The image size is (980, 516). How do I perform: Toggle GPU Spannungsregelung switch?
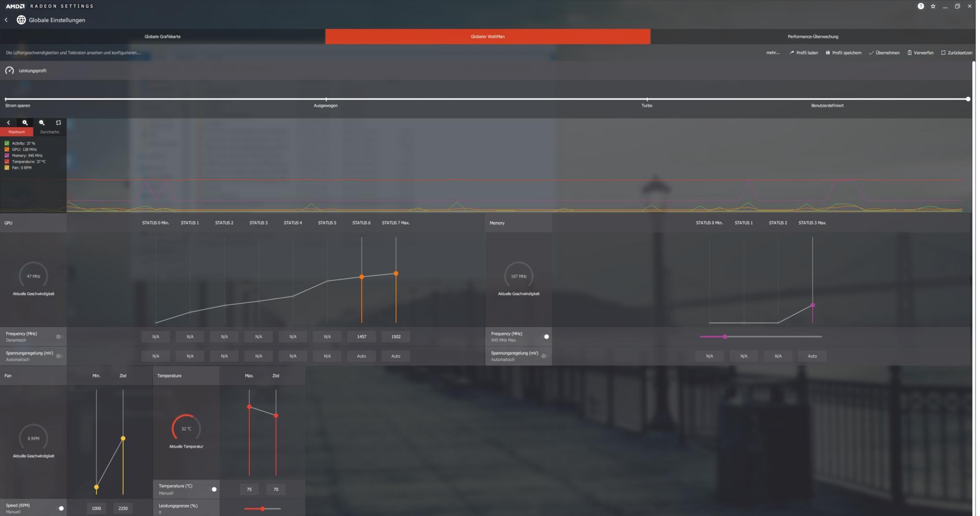click(x=59, y=356)
